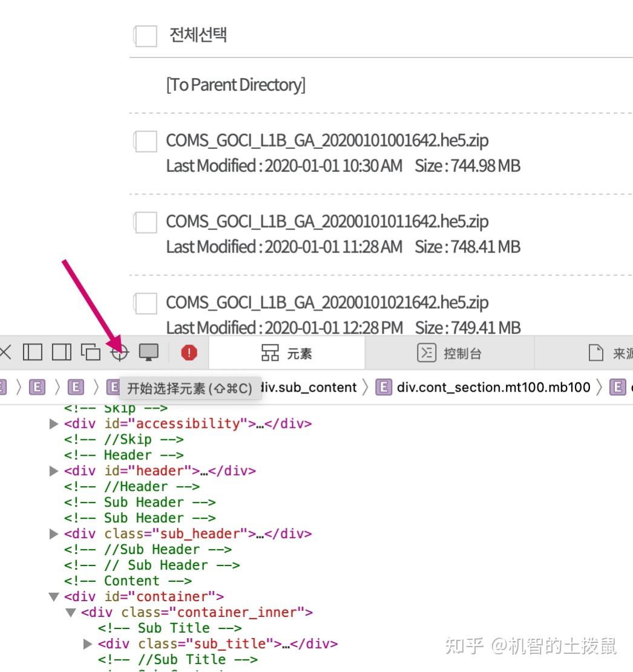Toggle responsive device mode icon
Screen dimensions: 633x672
[x=148, y=351]
